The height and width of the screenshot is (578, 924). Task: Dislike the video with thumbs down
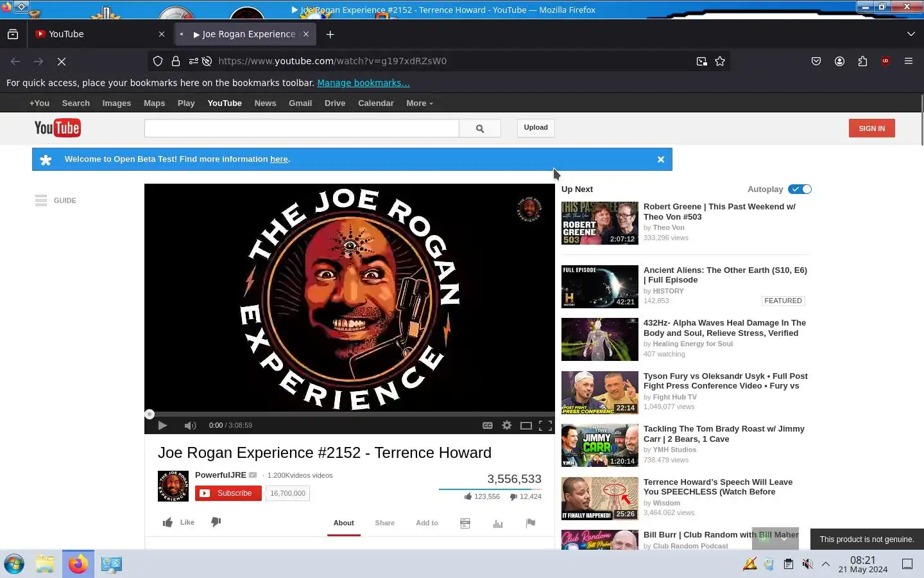click(x=216, y=522)
